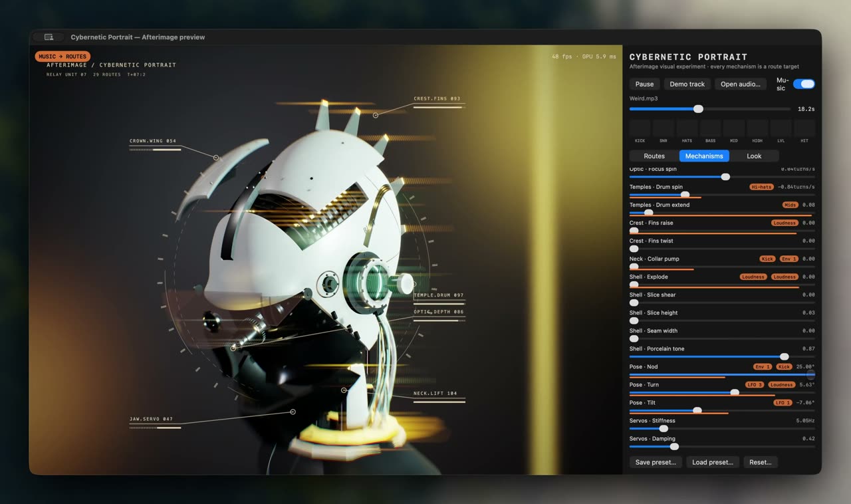851x504 pixels.
Task: Click the Reset... button
Action: (x=761, y=462)
